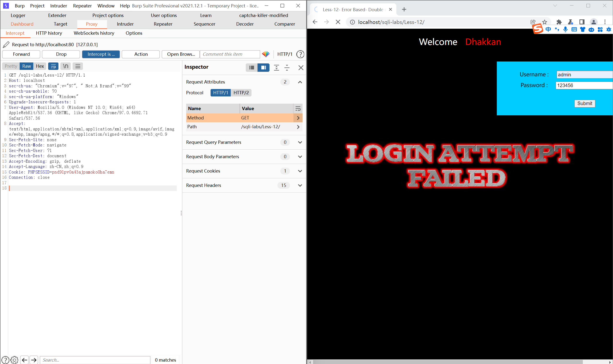This screenshot has height=364, width=613.
Task: Drop the intercepted request
Action: click(61, 54)
